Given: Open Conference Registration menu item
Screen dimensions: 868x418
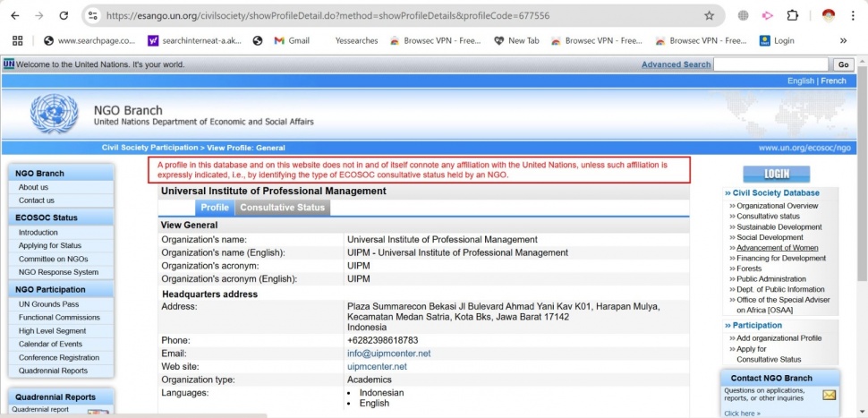Looking at the screenshot, I should [x=59, y=358].
